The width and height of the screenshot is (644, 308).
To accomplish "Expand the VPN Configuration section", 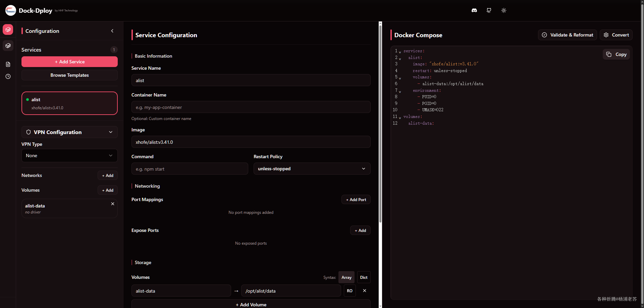I will point(69,132).
